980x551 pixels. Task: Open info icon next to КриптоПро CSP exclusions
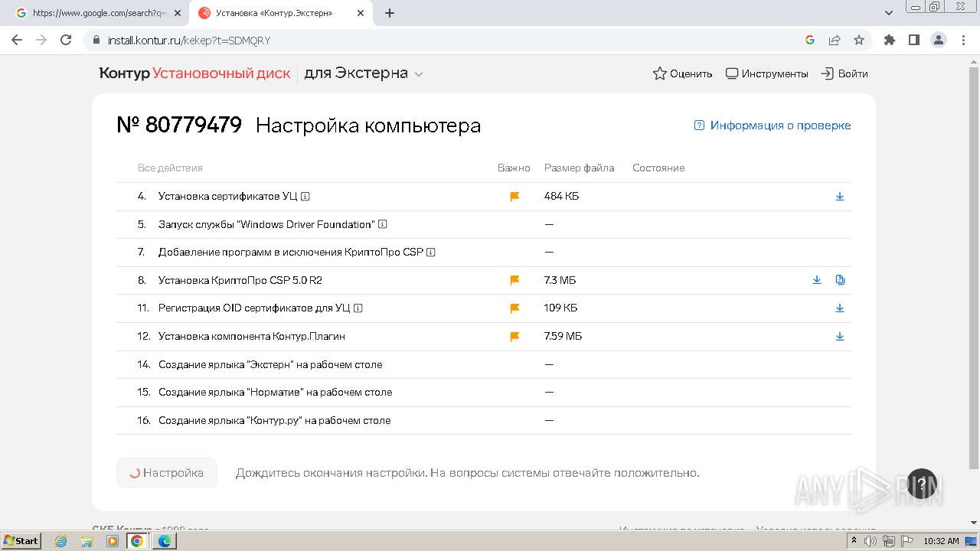pyautogui.click(x=431, y=253)
